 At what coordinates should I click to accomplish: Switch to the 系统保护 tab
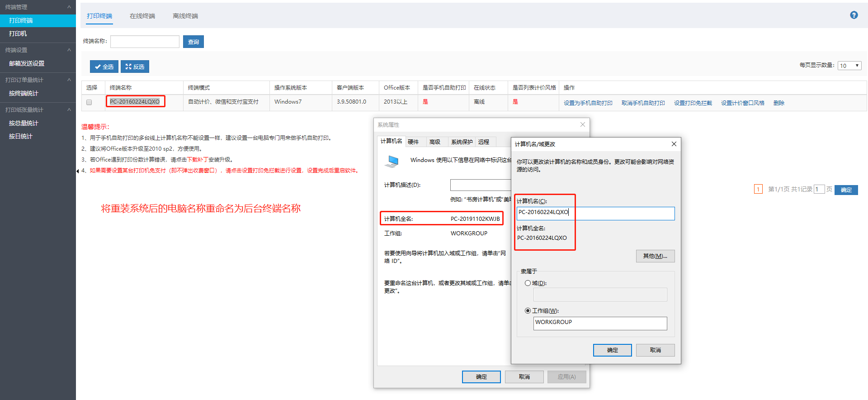tap(462, 142)
